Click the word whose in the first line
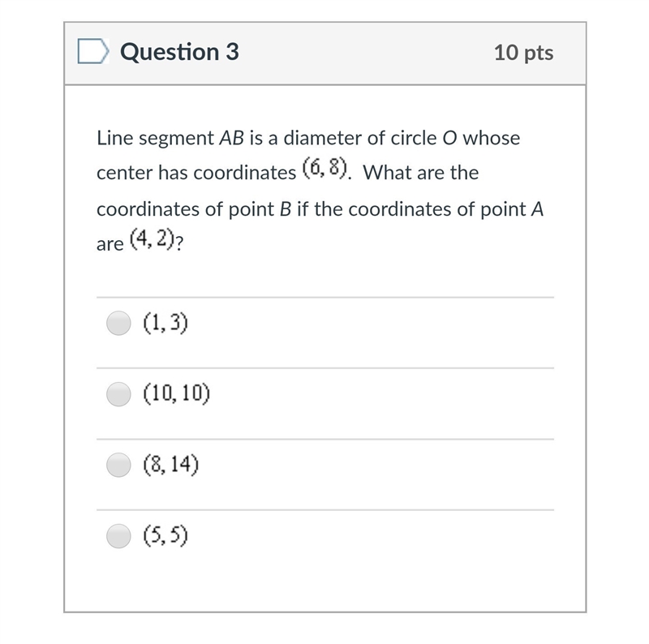This screenshot has height=644, width=649. coord(492,138)
